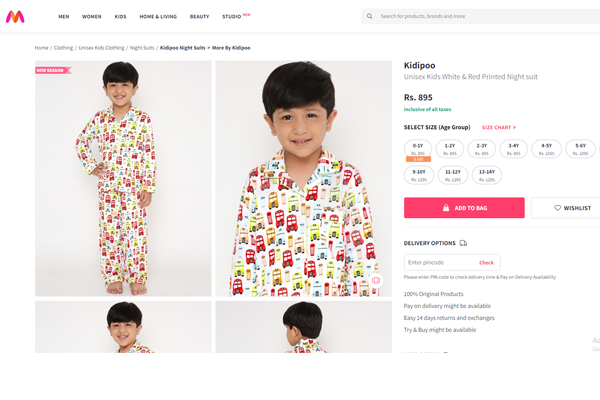
Task: Open the full-body pajama product photo
Action: click(x=123, y=178)
